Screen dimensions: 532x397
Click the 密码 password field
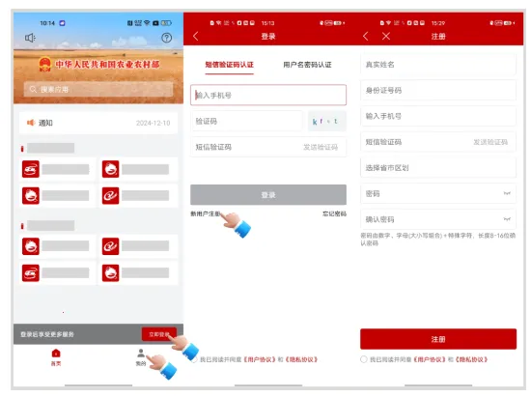(x=438, y=193)
